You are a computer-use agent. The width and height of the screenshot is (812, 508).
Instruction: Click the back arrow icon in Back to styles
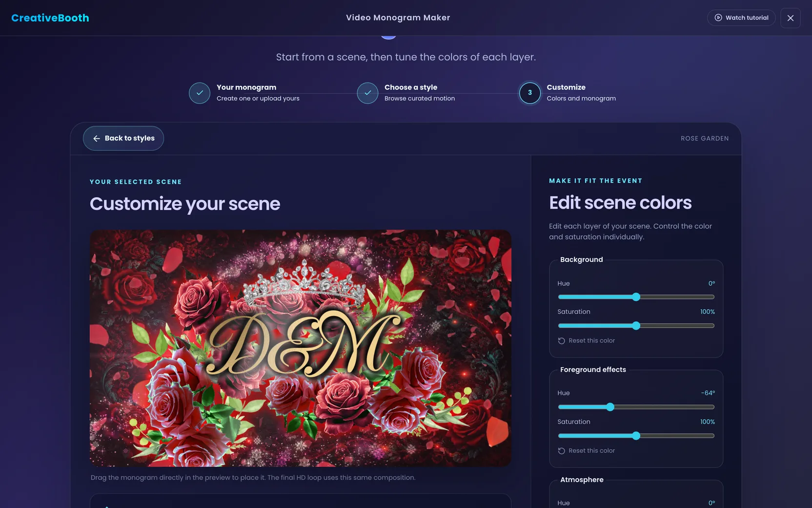(x=97, y=139)
